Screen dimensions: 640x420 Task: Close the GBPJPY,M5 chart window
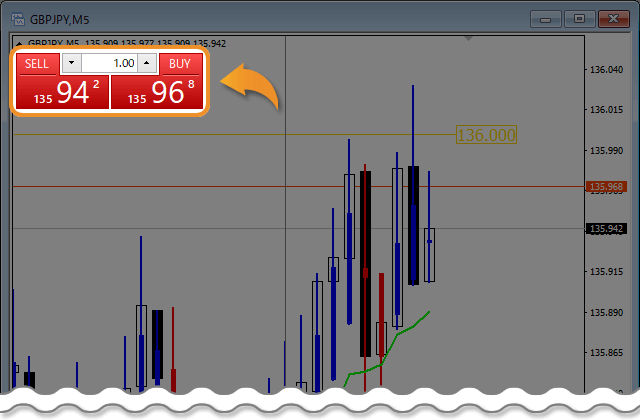(x=611, y=18)
